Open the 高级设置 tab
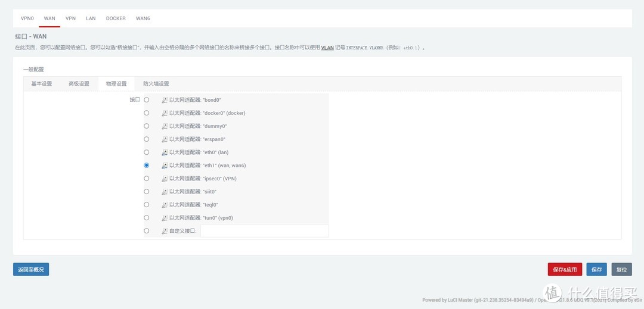Viewport: 644px width, 309px height. (79, 83)
